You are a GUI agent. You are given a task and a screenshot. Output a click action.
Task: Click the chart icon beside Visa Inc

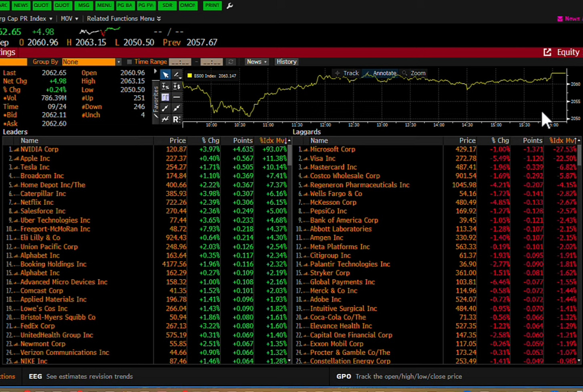click(306, 158)
